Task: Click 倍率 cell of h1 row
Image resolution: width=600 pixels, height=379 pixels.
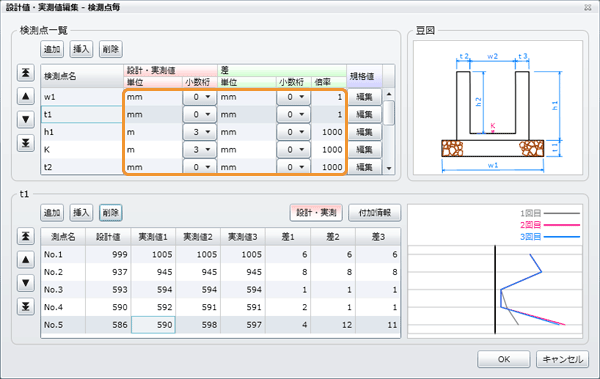Action: tap(329, 132)
